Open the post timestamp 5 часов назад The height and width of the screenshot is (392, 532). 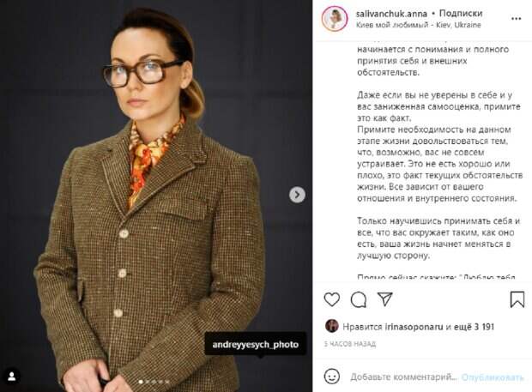[350, 344]
